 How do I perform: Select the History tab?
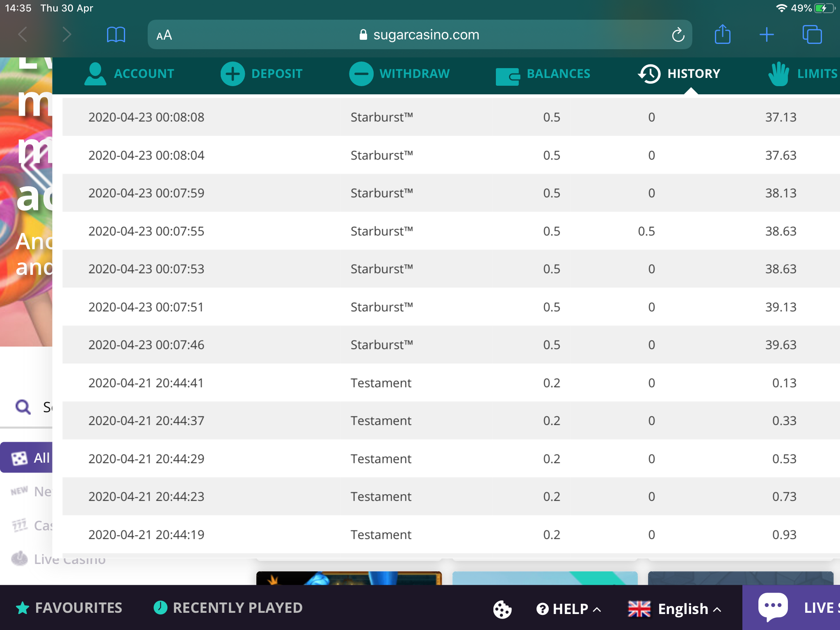(679, 74)
